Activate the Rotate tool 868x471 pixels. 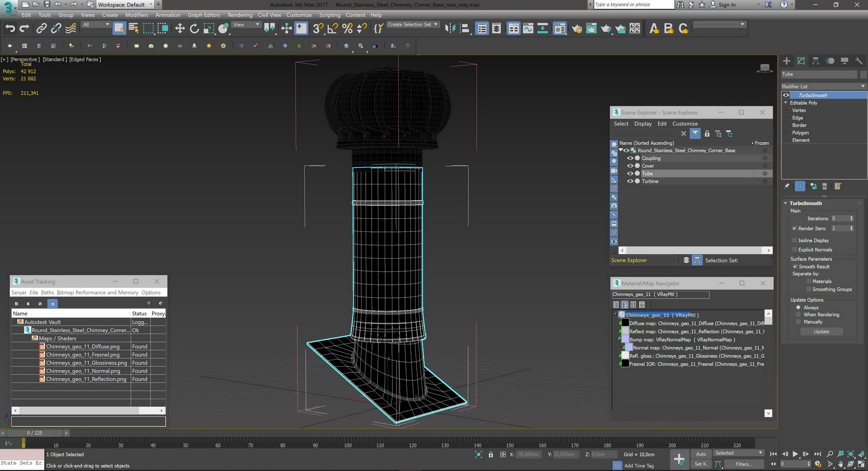(x=194, y=28)
